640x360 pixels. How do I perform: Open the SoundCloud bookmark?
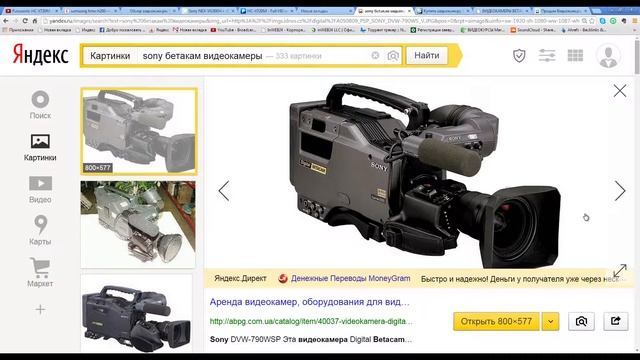[533, 30]
